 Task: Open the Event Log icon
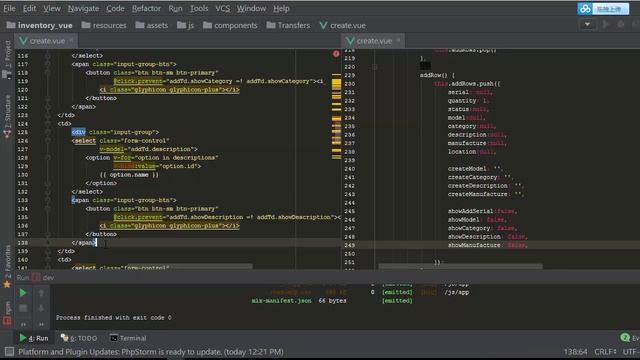pos(625,338)
